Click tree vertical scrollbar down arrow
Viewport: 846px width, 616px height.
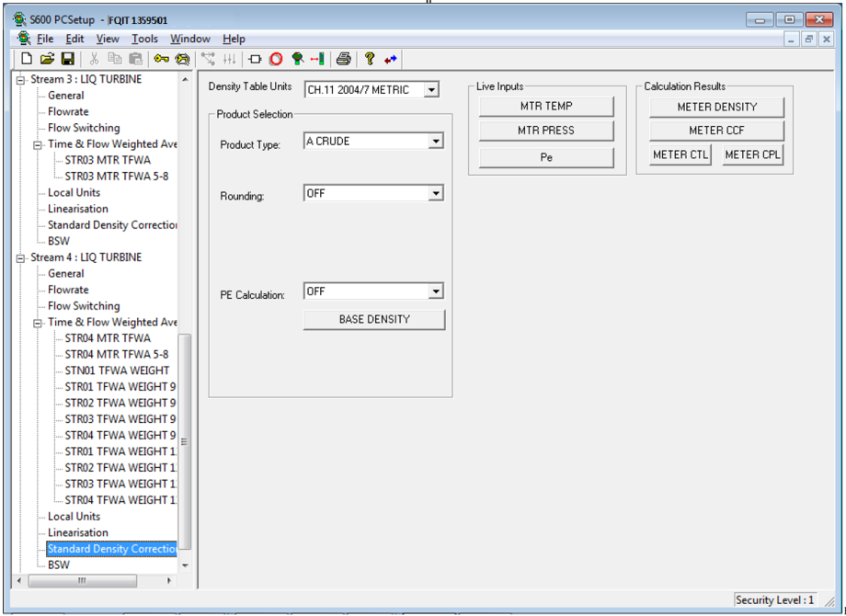click(x=185, y=565)
